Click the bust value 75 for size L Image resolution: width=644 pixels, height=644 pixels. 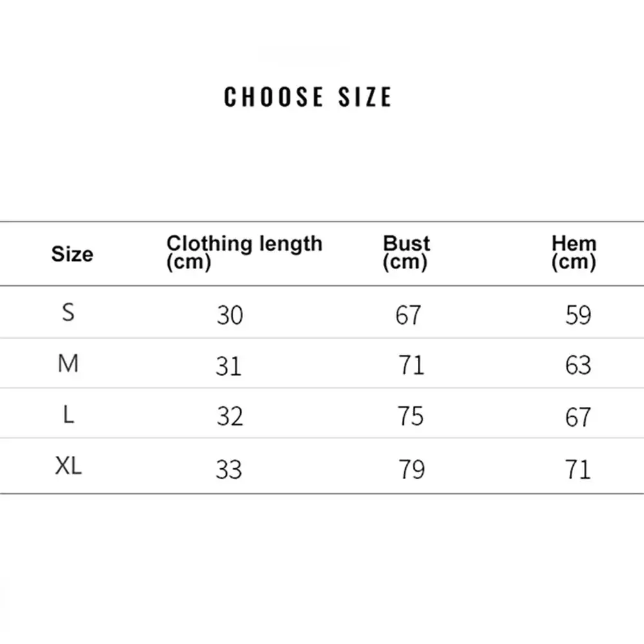[410, 417]
